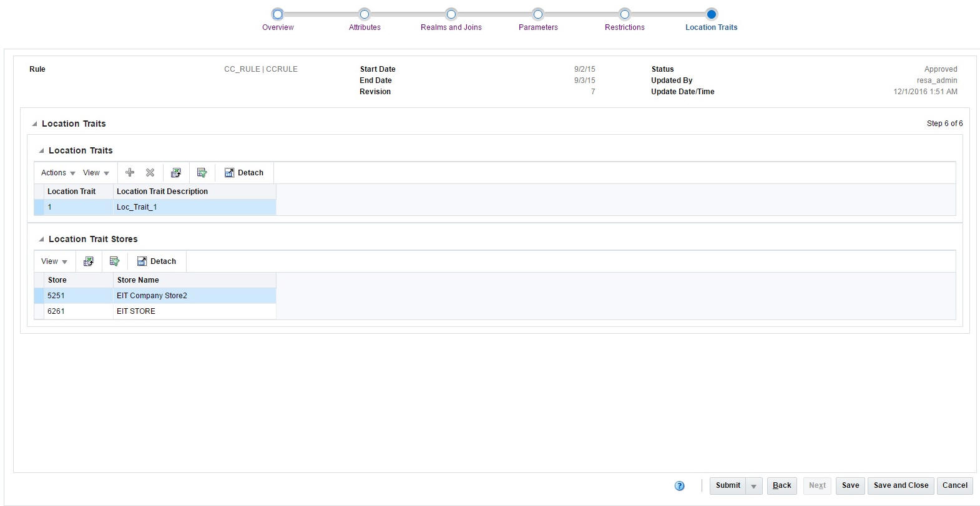Jump to the Realms and Joins step
The width and height of the screenshot is (980, 506).
pyautogui.click(x=451, y=14)
